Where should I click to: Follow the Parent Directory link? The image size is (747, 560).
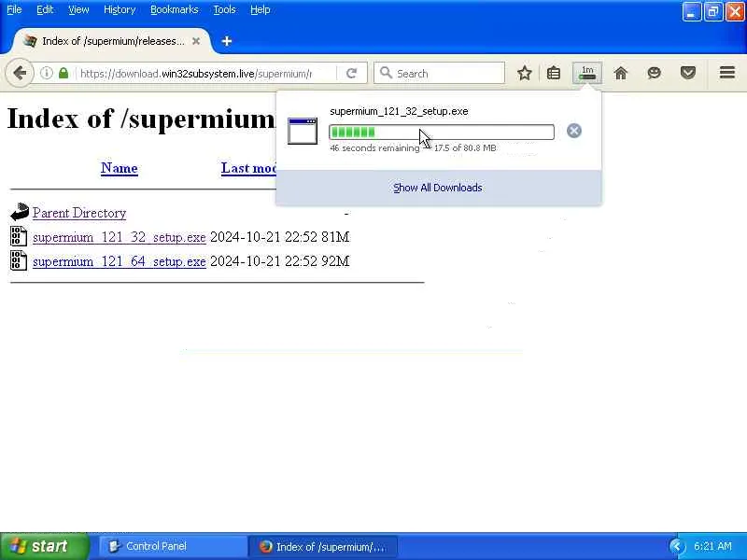click(79, 213)
